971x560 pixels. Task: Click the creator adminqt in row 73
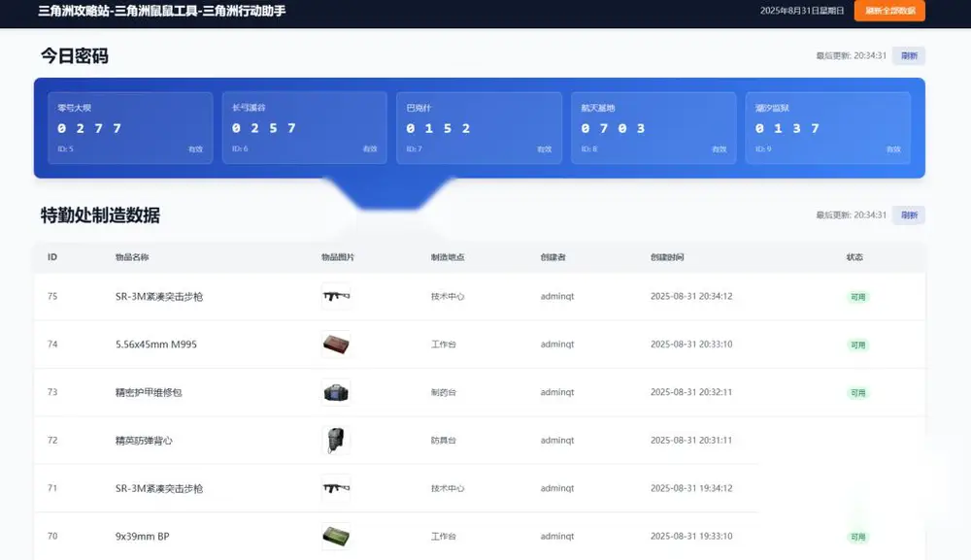click(x=557, y=392)
